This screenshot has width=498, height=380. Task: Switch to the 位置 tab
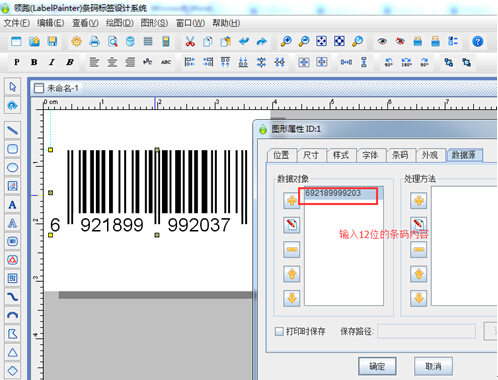pyautogui.click(x=281, y=155)
